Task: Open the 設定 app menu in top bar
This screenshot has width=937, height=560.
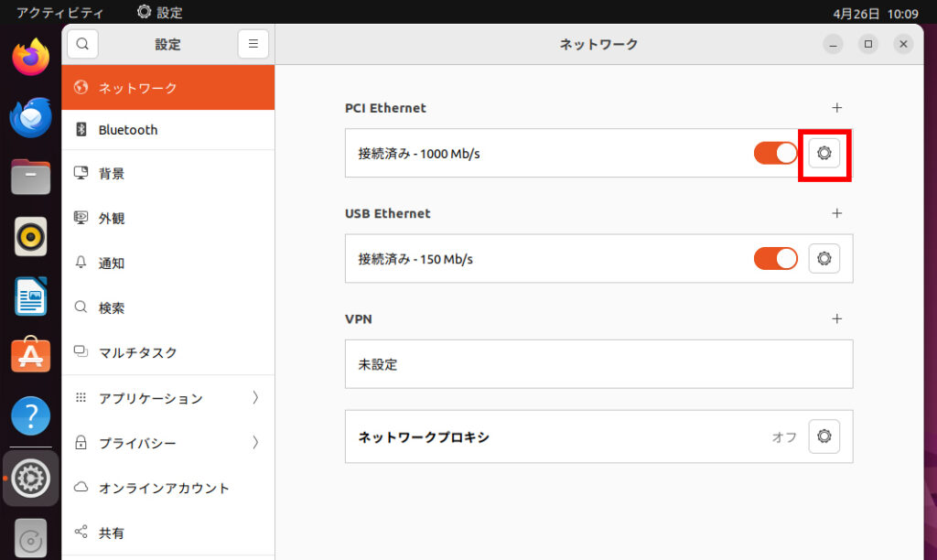Action: tap(159, 13)
